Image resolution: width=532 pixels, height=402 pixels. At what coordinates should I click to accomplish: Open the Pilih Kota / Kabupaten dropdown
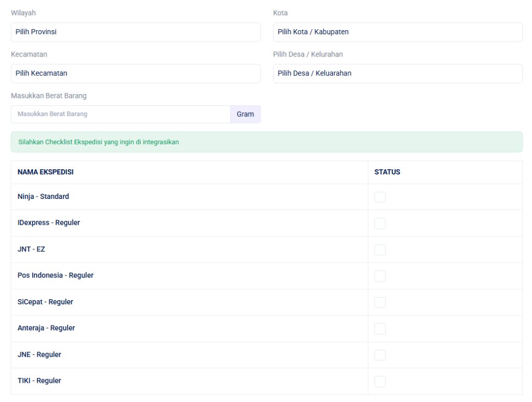[x=397, y=32]
